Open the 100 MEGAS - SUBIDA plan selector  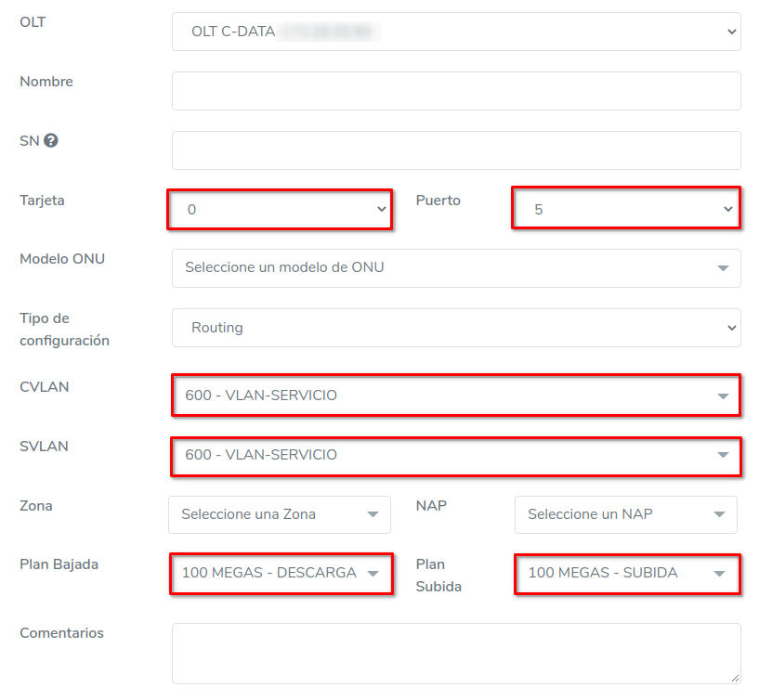625,574
